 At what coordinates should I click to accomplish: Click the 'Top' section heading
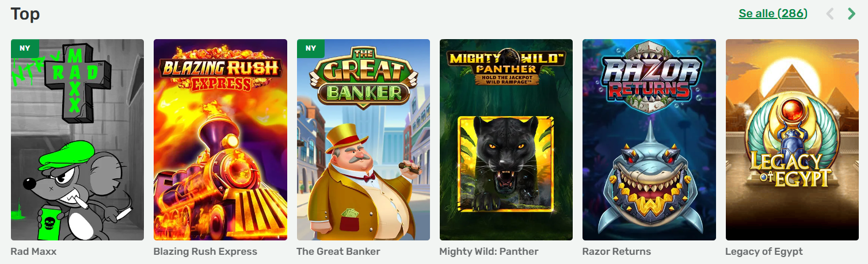25,14
